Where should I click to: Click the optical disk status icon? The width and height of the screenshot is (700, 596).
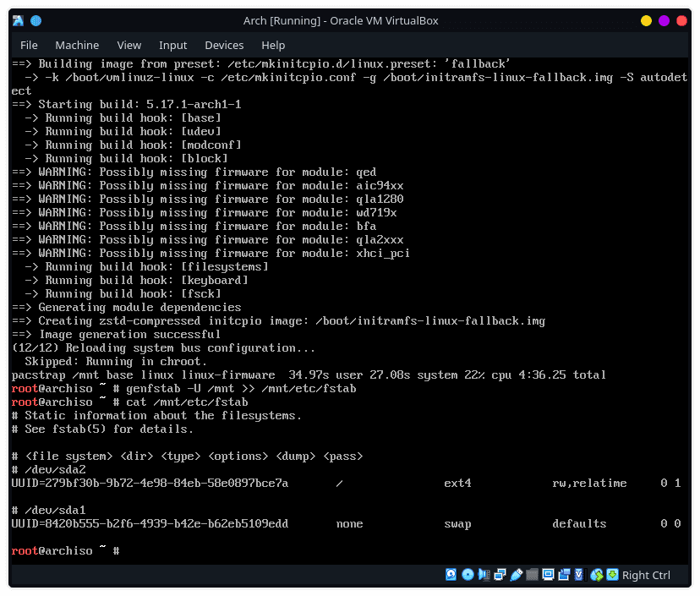point(468,575)
